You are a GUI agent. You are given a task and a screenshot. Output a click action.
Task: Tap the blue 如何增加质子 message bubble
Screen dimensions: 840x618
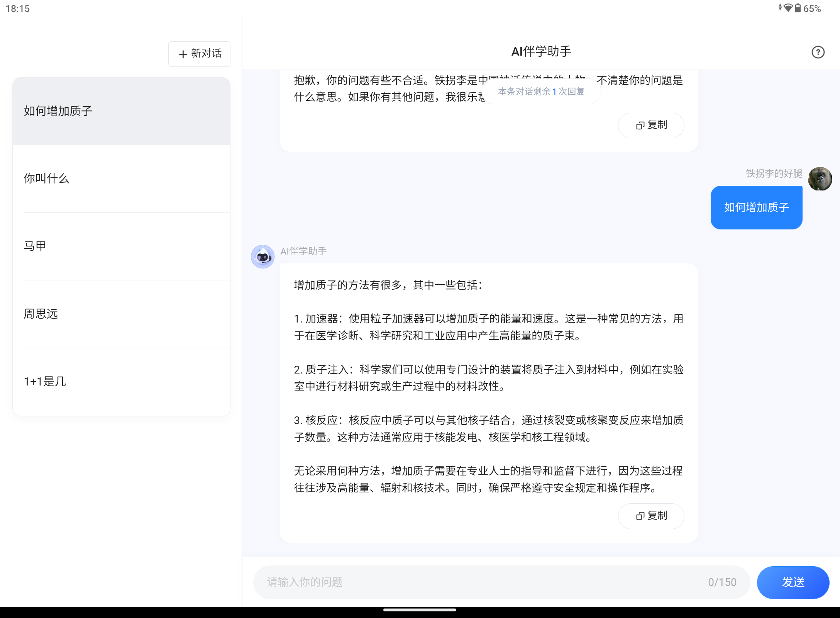pyautogui.click(x=757, y=207)
